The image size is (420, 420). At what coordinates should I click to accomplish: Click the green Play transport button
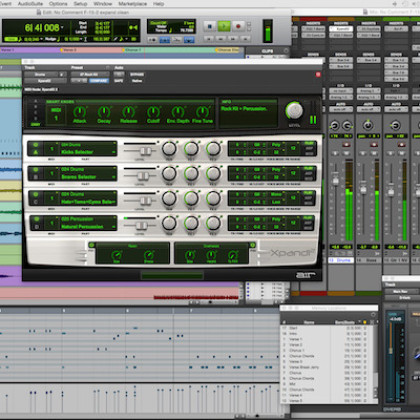(x=224, y=26)
